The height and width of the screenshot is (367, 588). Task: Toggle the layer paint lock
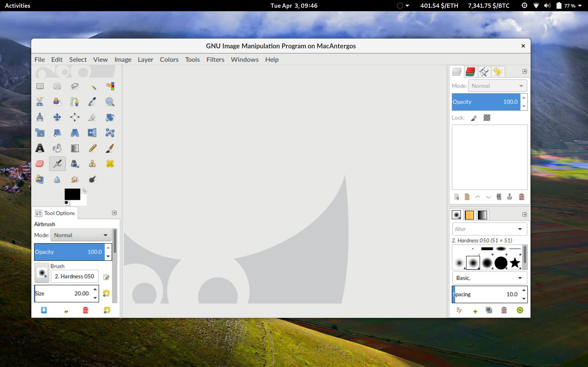point(474,117)
